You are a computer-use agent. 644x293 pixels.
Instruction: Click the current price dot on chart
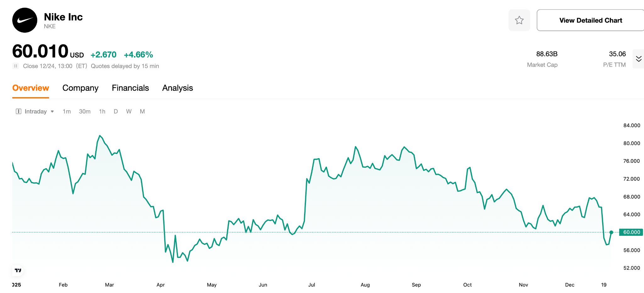pyautogui.click(x=611, y=232)
